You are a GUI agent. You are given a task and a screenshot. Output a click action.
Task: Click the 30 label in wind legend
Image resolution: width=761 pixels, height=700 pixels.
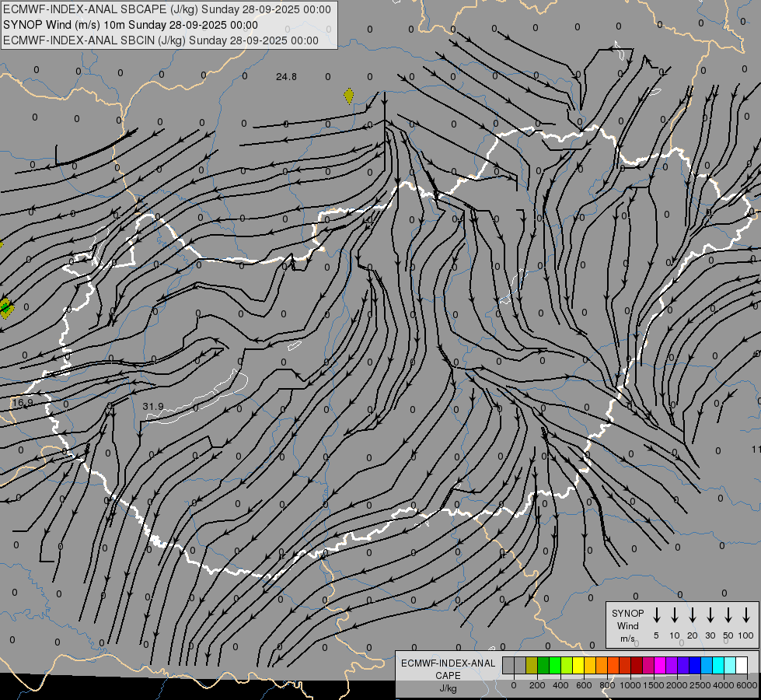pos(710,635)
